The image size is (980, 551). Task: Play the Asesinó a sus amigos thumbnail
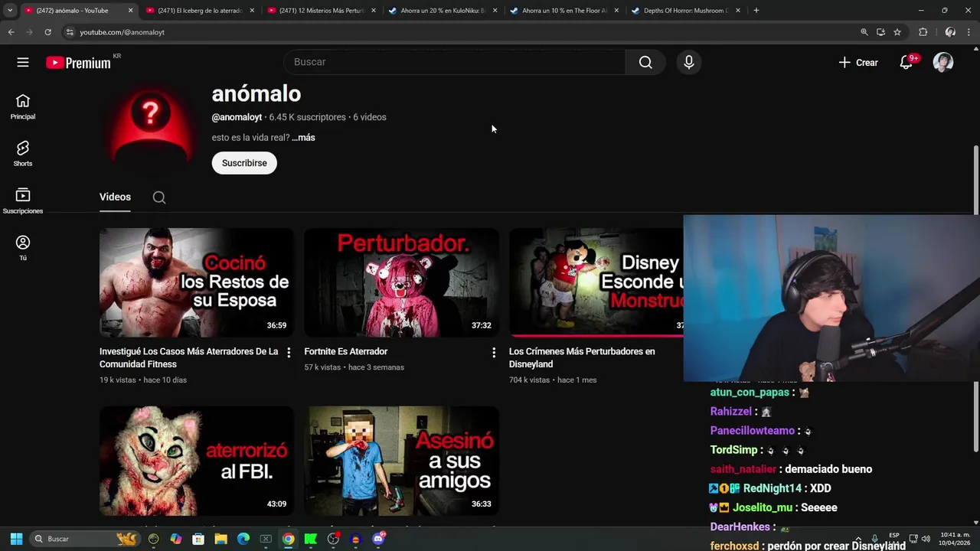click(x=402, y=461)
